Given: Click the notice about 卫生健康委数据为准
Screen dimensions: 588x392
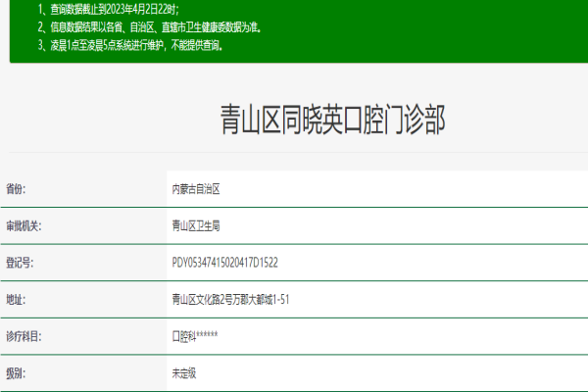Looking at the screenshot, I should coord(150,27).
